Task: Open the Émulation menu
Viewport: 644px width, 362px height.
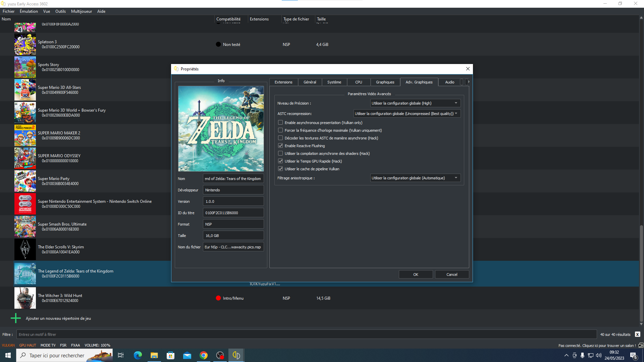Action: pos(29,11)
